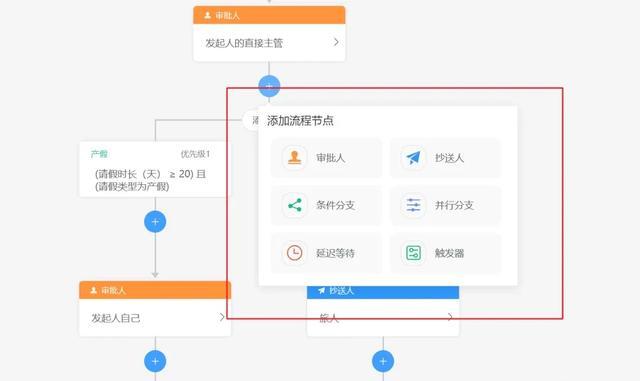Choose the 条件分支 share icon
The image size is (640, 381).
click(294, 205)
